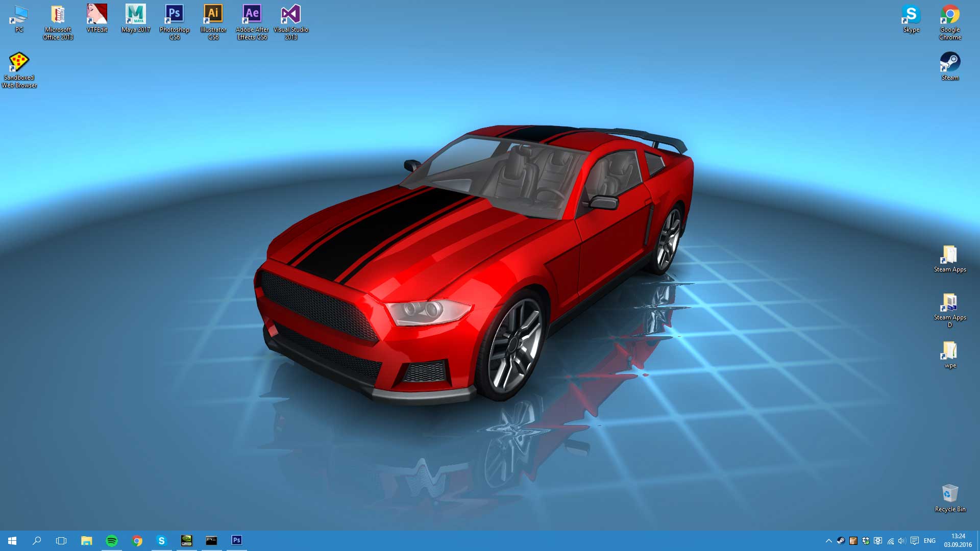Select the wpe folder shortcut
980x551 pixels.
coord(950,354)
